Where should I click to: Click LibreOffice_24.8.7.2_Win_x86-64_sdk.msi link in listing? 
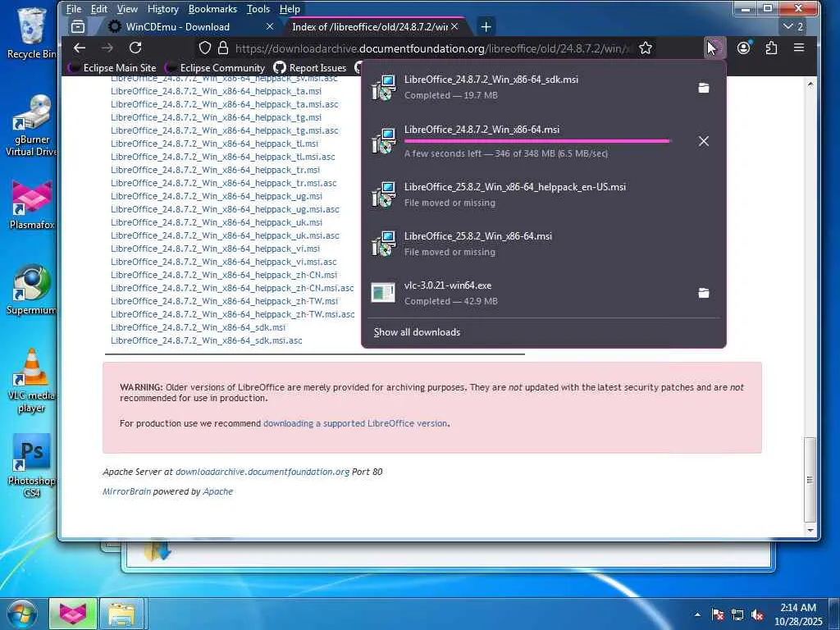199,327
